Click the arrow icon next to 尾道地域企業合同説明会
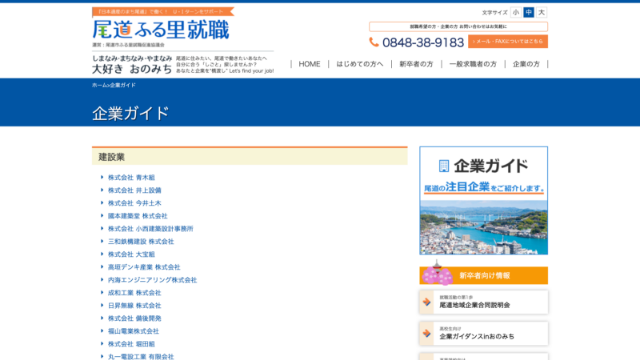This screenshot has width=640, height=360. (x=427, y=302)
